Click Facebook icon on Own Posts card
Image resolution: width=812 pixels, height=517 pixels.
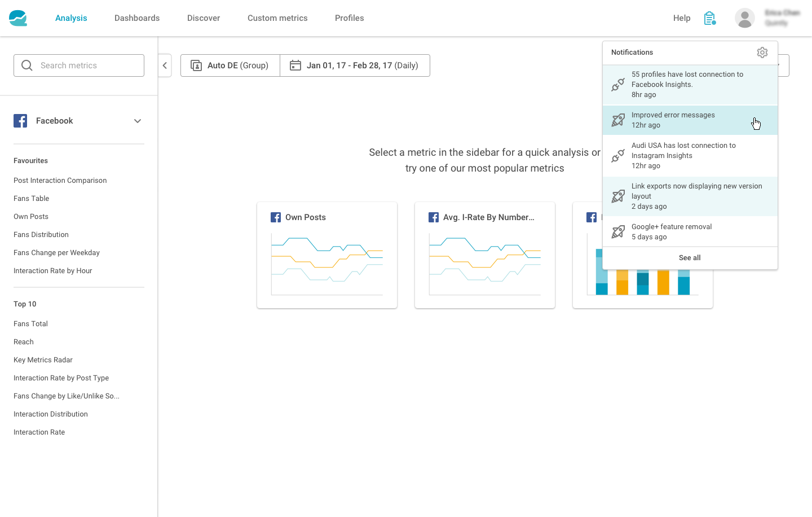point(276,217)
